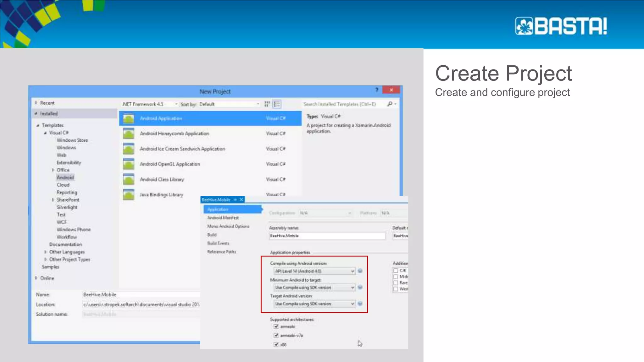The image size is (644, 362).
Task: Open the .NET Framework 4.5 dropdown
Action: point(150,104)
